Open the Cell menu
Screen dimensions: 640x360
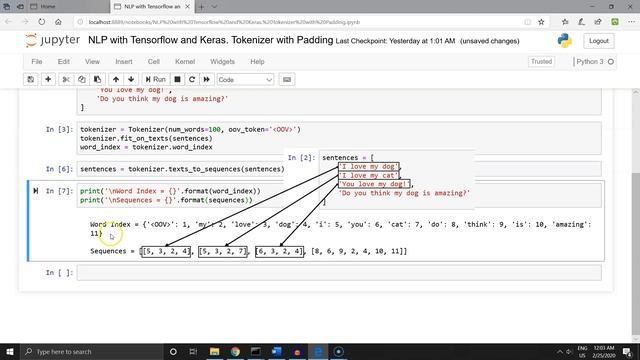(x=153, y=62)
